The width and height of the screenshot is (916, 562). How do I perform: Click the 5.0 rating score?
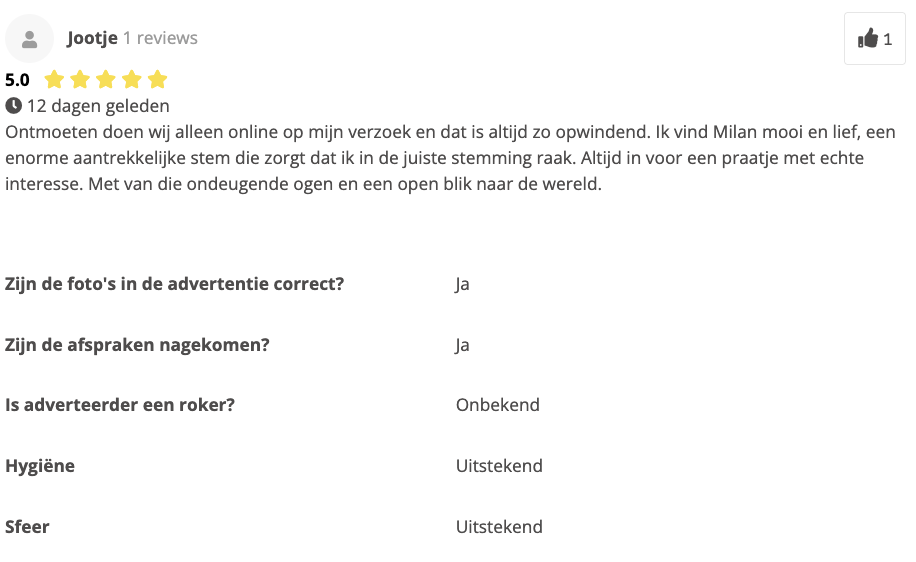18,80
